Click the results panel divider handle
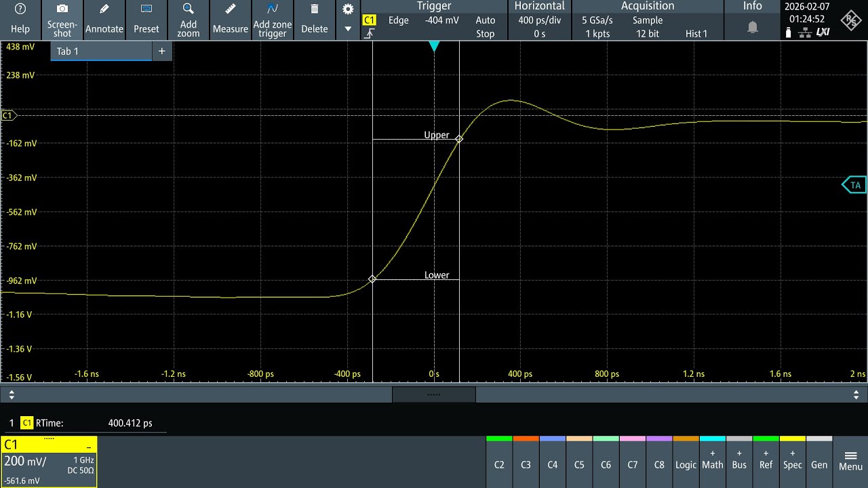 (x=434, y=394)
